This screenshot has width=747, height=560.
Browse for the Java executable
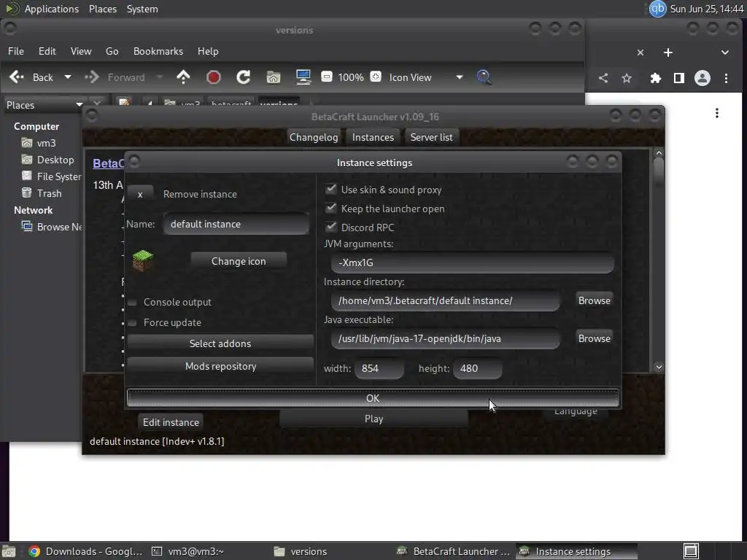594,338
